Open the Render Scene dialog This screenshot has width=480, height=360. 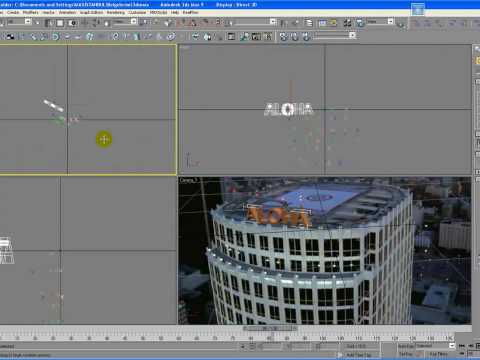point(360,23)
